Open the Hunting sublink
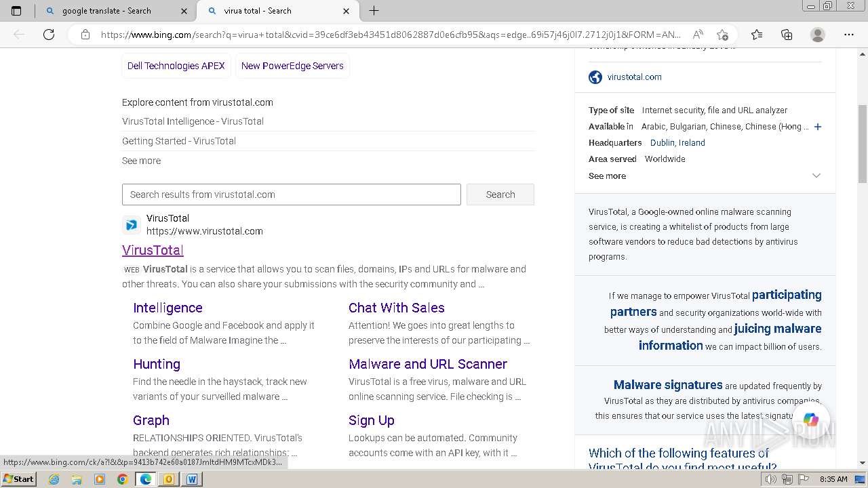This screenshot has height=488, width=868. point(157,364)
